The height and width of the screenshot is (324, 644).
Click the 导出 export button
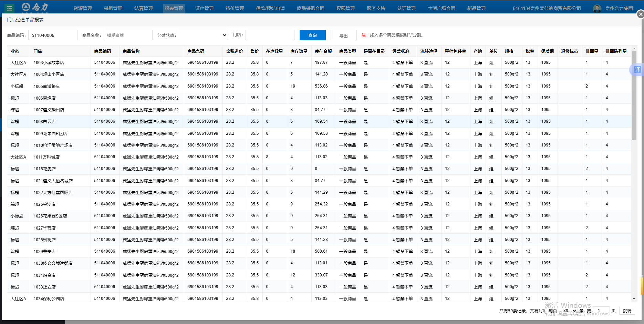tap(343, 35)
